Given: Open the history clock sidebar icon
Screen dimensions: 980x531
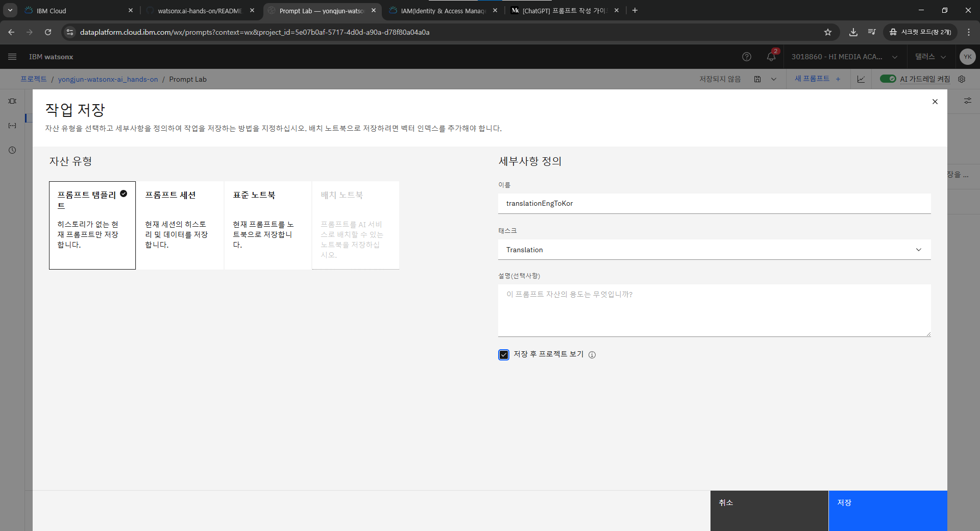Looking at the screenshot, I should tap(12, 150).
